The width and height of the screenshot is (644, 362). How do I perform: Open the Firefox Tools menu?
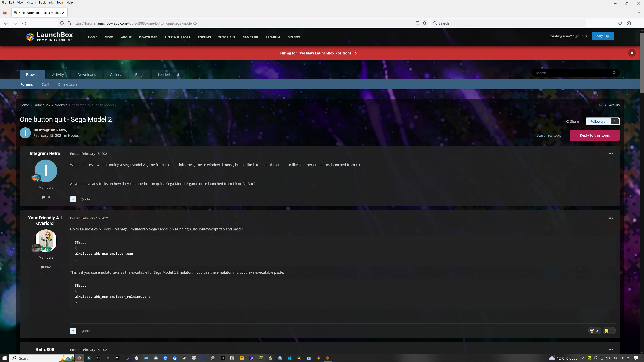tap(60, 3)
